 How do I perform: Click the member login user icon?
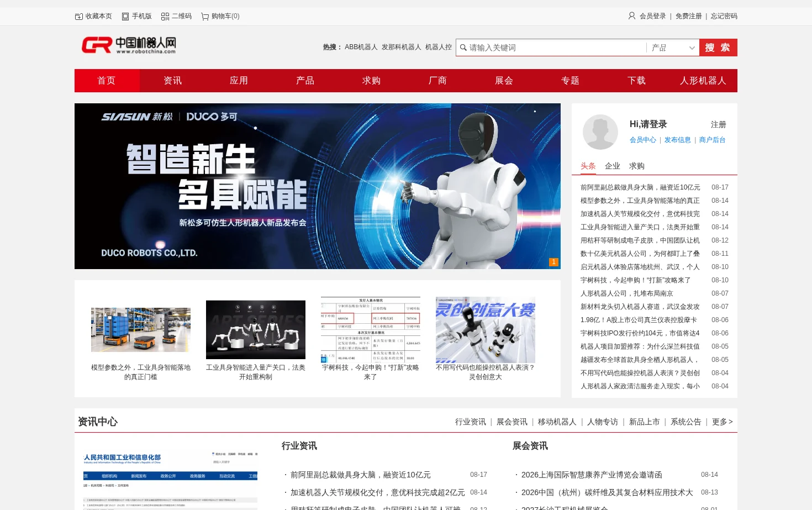tap(632, 16)
